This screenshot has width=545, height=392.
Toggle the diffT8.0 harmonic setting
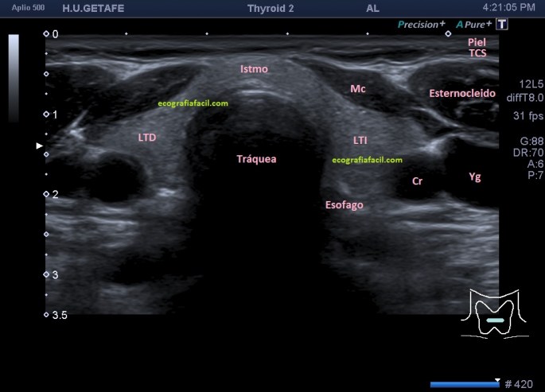[525, 97]
